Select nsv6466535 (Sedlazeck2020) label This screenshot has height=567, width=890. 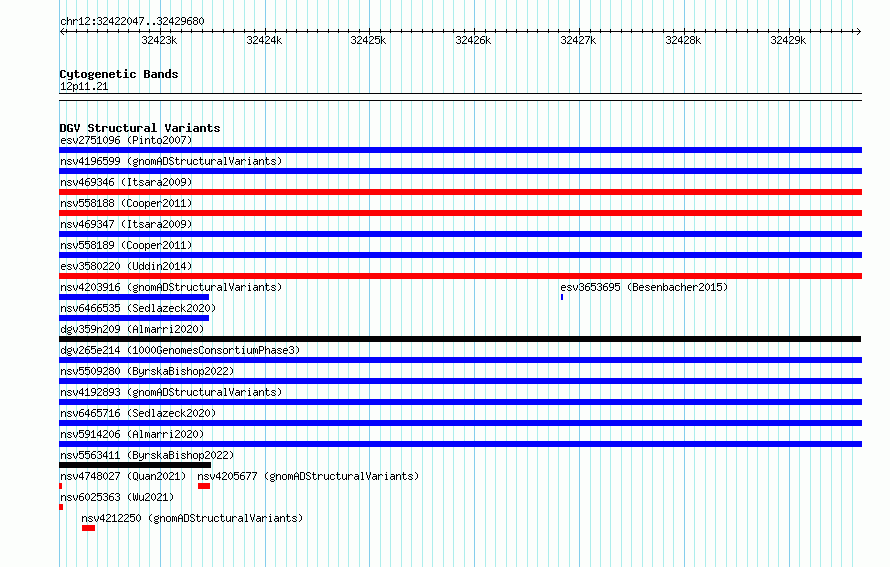point(138,308)
